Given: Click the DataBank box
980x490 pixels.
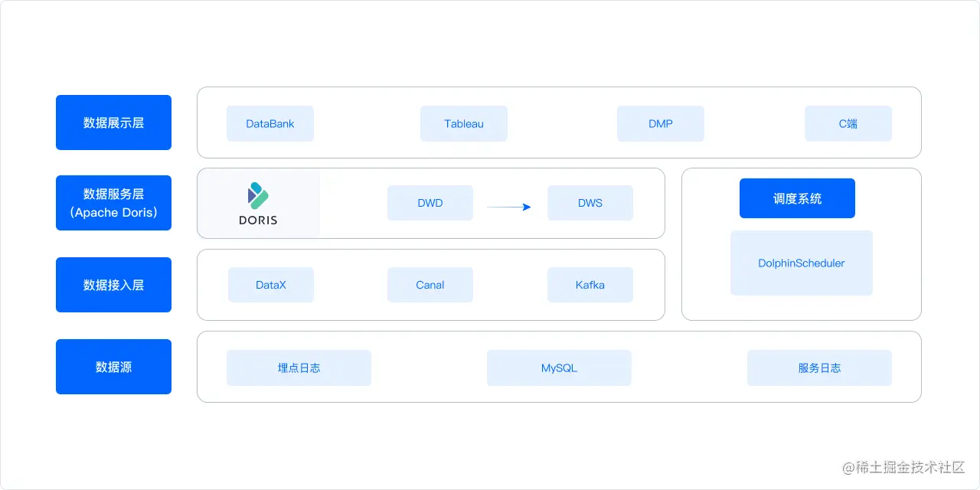Looking at the screenshot, I should [x=270, y=123].
